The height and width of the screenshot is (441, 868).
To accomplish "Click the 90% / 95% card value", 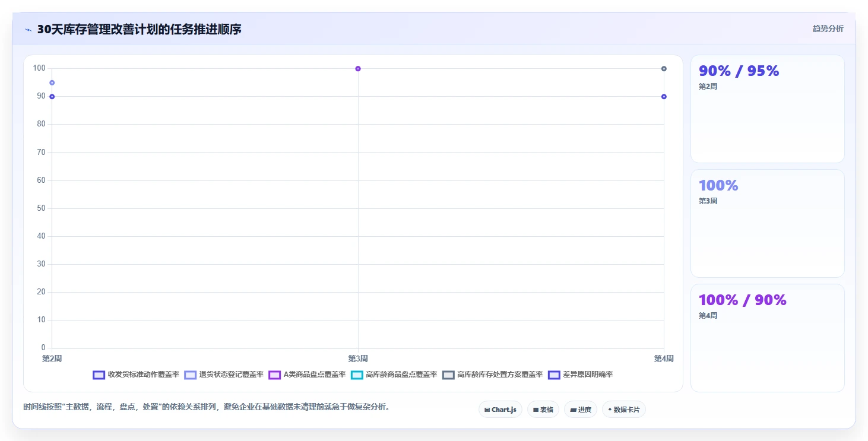I will click(739, 71).
